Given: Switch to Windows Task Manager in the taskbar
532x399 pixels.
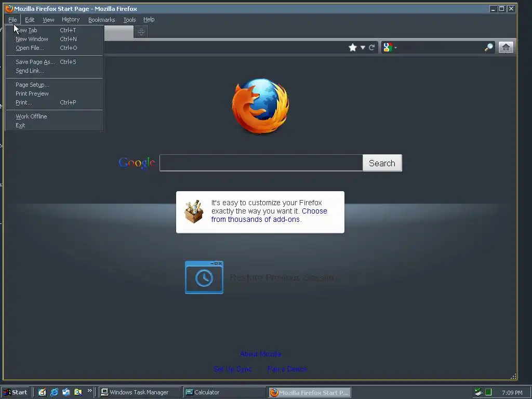Looking at the screenshot, I should pyautogui.click(x=140, y=392).
